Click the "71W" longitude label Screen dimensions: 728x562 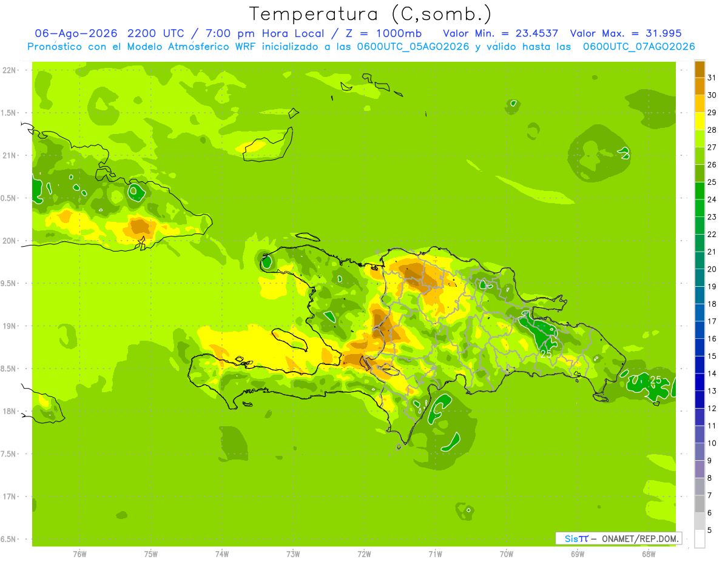tap(435, 554)
